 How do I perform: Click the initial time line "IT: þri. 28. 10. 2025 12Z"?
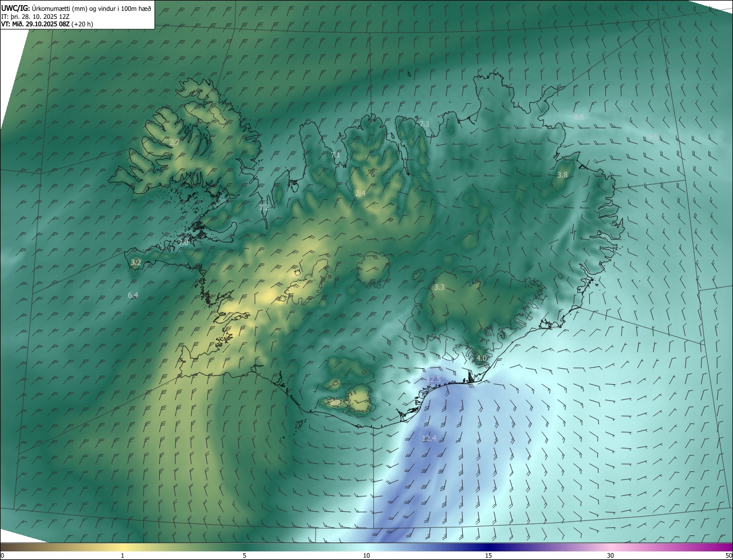click(x=37, y=17)
